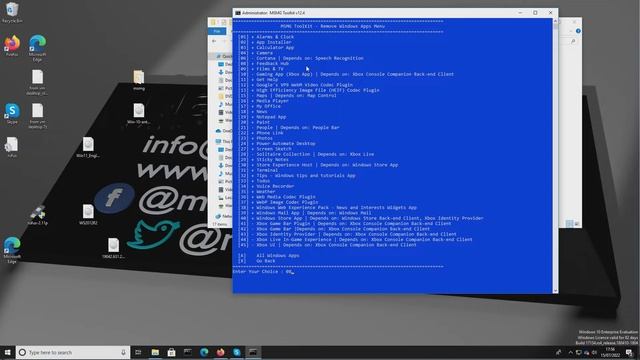Open the Edge browser on the taskbar
The width and height of the screenshot is (640, 360).
pos(204,352)
